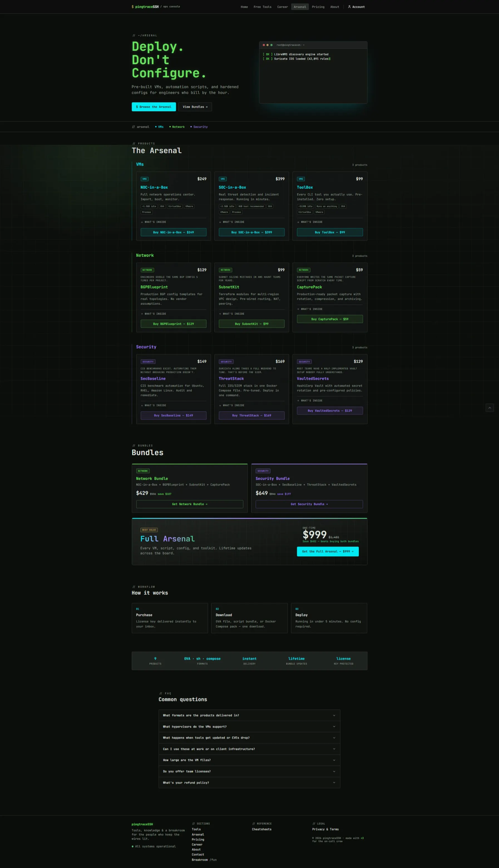Click the scroll-to-top arrow button

[x=490, y=408]
